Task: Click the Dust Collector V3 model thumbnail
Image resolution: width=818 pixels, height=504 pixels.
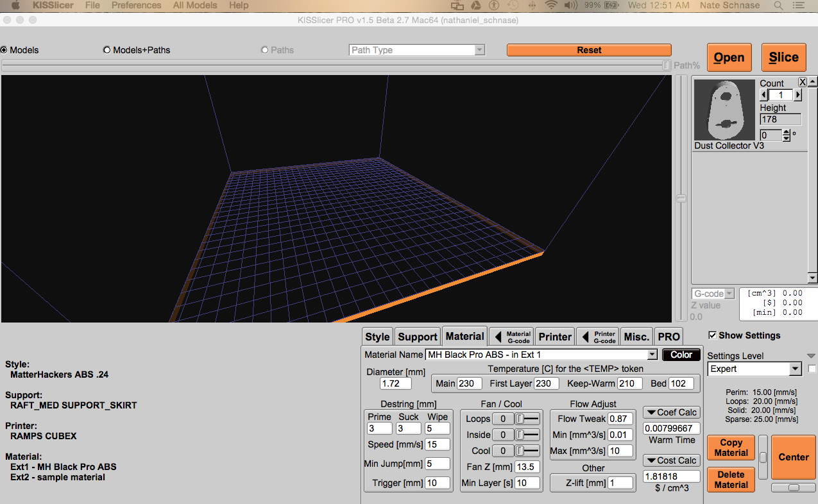Action: pyautogui.click(x=725, y=110)
